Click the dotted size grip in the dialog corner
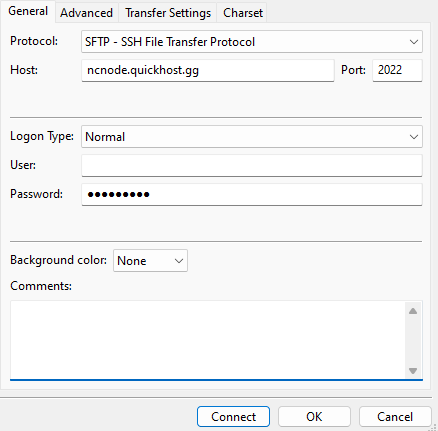The image size is (438, 431). click(x=434, y=427)
